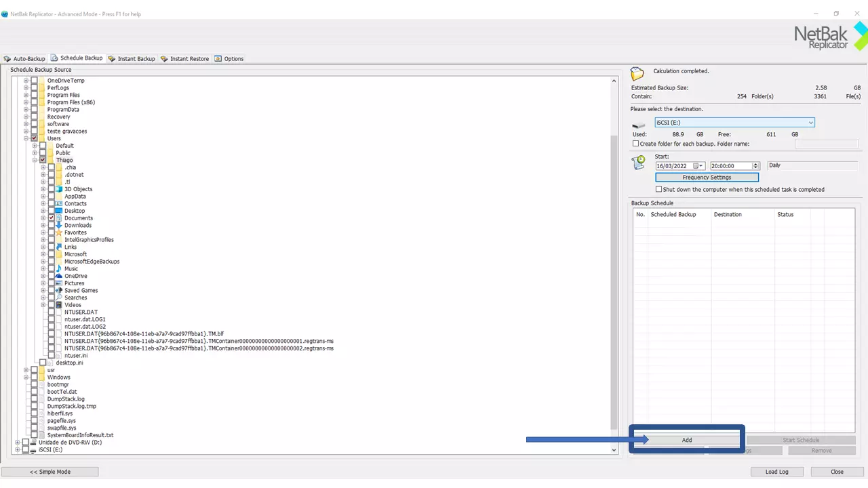Image resolution: width=868 pixels, height=488 pixels.
Task: Expand the Default folder node
Action: pyautogui.click(x=35, y=146)
